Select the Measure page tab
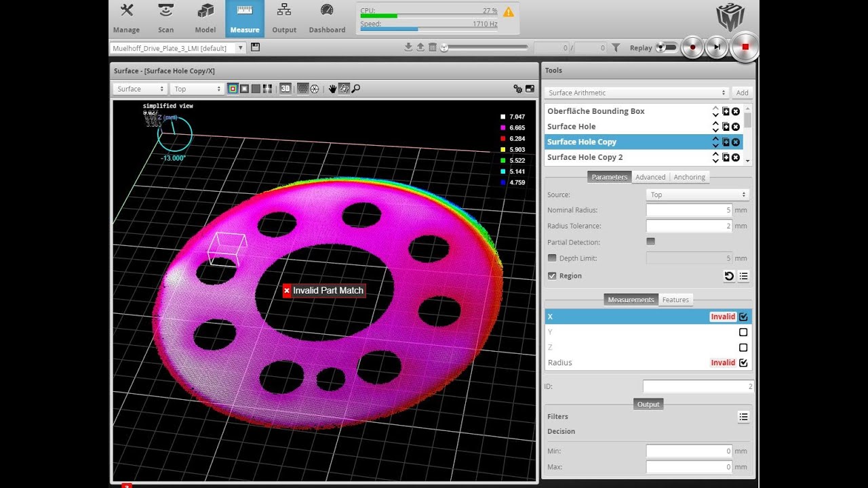 (245, 18)
